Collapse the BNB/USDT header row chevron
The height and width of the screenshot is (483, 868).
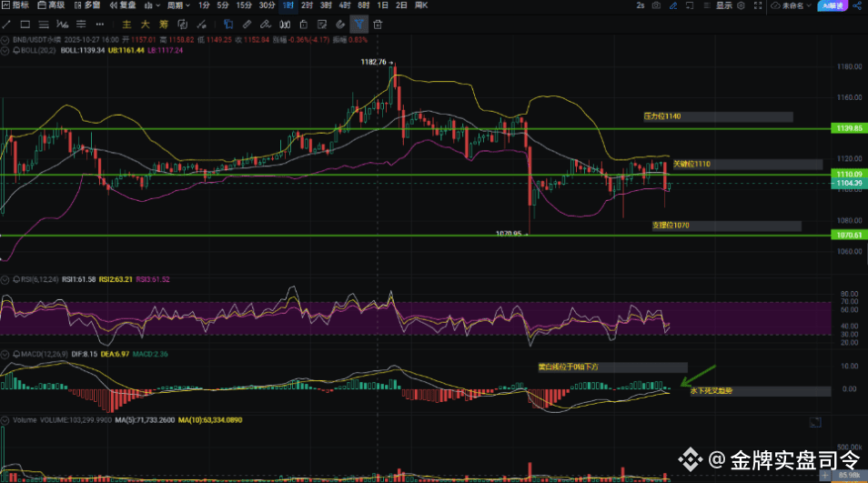click(5, 40)
